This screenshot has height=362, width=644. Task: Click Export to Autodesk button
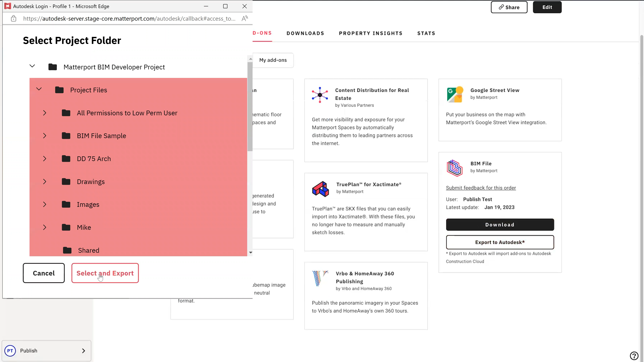[500, 242]
